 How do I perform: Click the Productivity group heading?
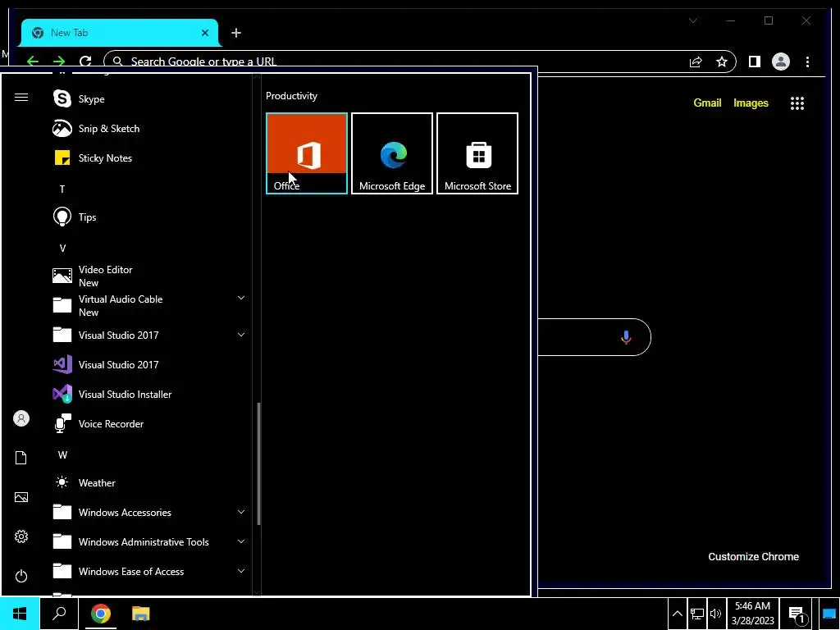291,96
